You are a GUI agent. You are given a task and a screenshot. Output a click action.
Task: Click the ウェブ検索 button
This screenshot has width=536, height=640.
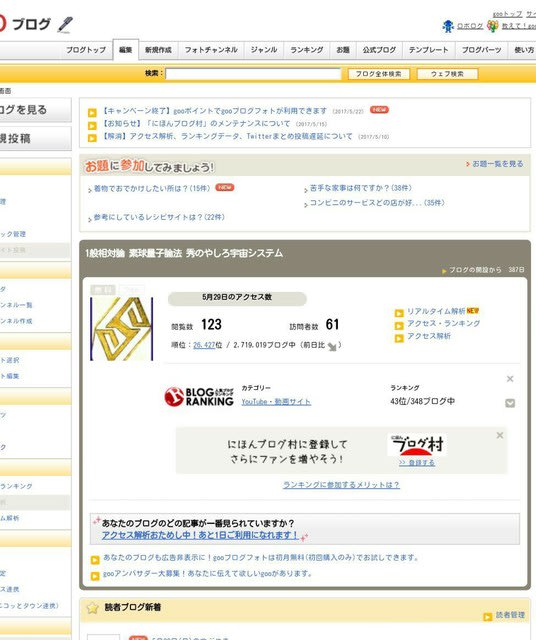(447, 74)
